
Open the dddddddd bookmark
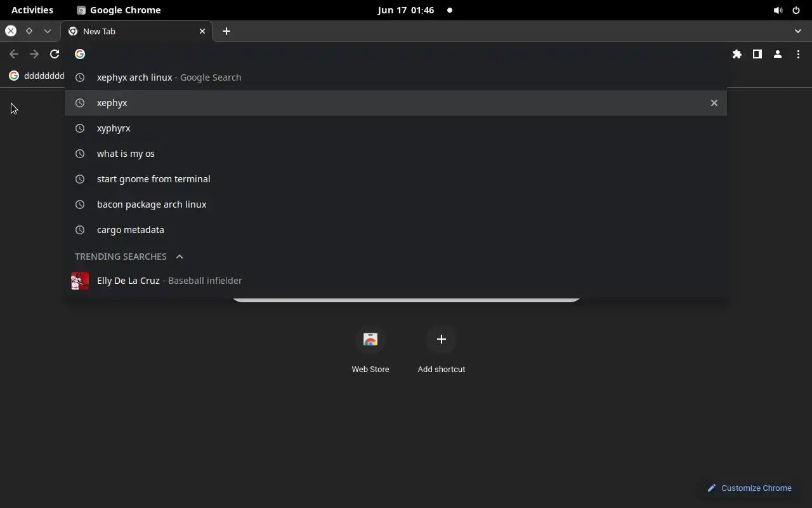point(37,76)
